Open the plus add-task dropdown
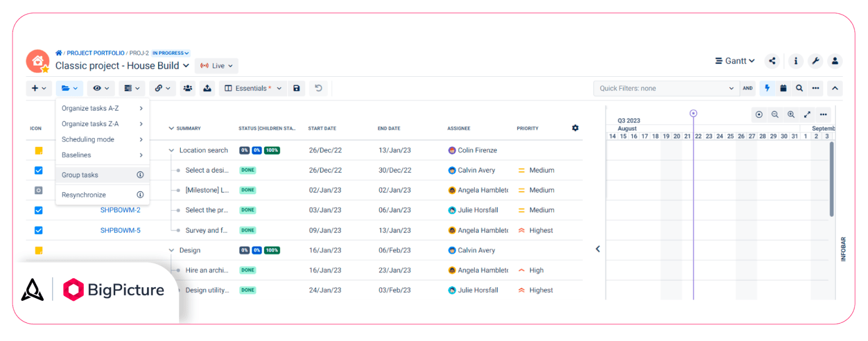Screen dimensions: 868x341 tap(40, 88)
